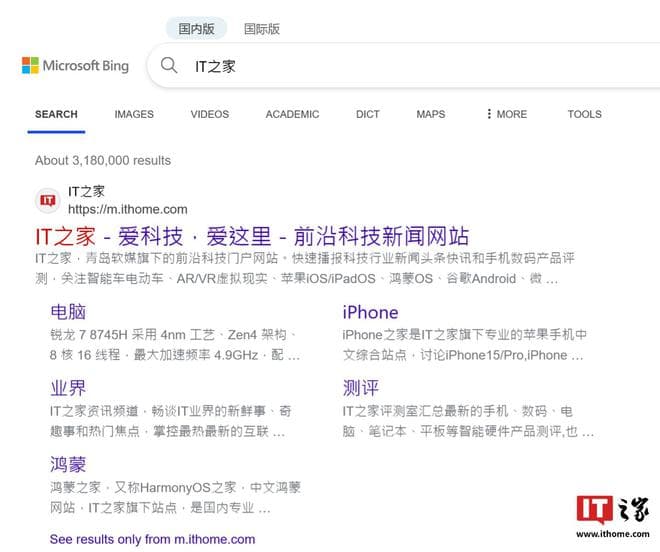The height and width of the screenshot is (552, 660).
Task: Open the VIDEOS tab
Action: tap(210, 114)
